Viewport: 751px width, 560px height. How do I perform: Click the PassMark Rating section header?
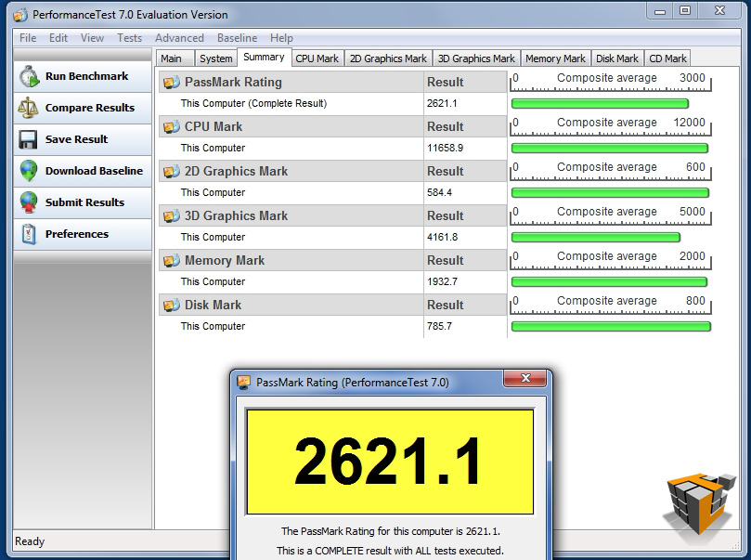tap(291, 82)
